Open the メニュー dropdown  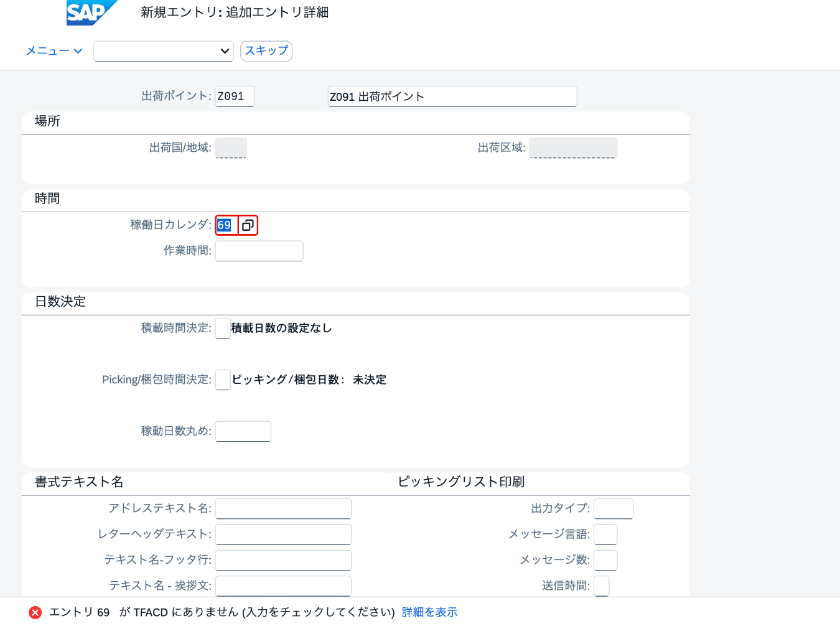click(x=54, y=51)
